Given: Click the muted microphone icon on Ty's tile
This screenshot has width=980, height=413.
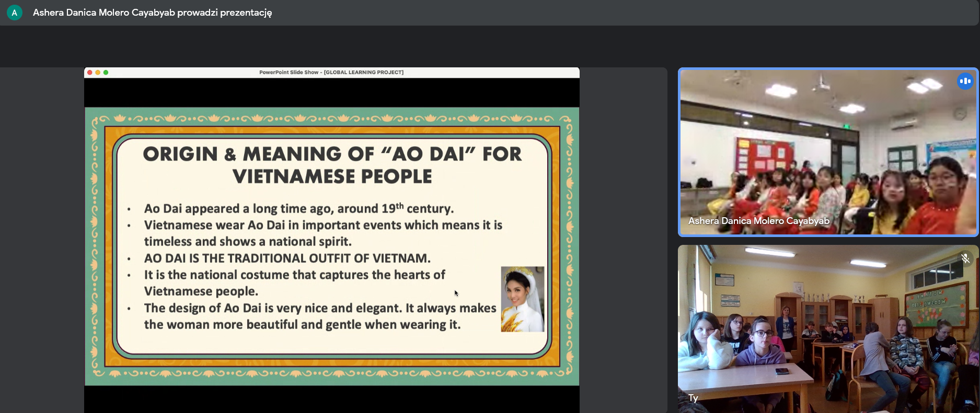Looking at the screenshot, I should coord(965,258).
